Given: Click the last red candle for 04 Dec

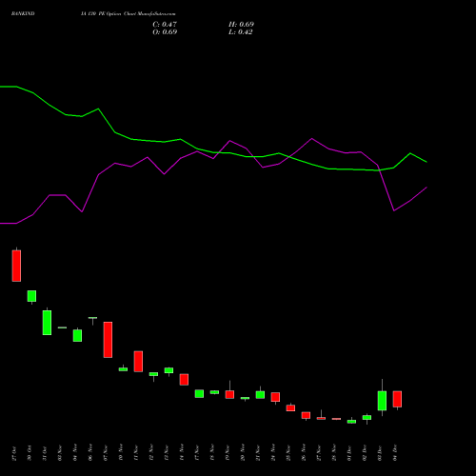Looking at the screenshot, I should coord(397,399).
